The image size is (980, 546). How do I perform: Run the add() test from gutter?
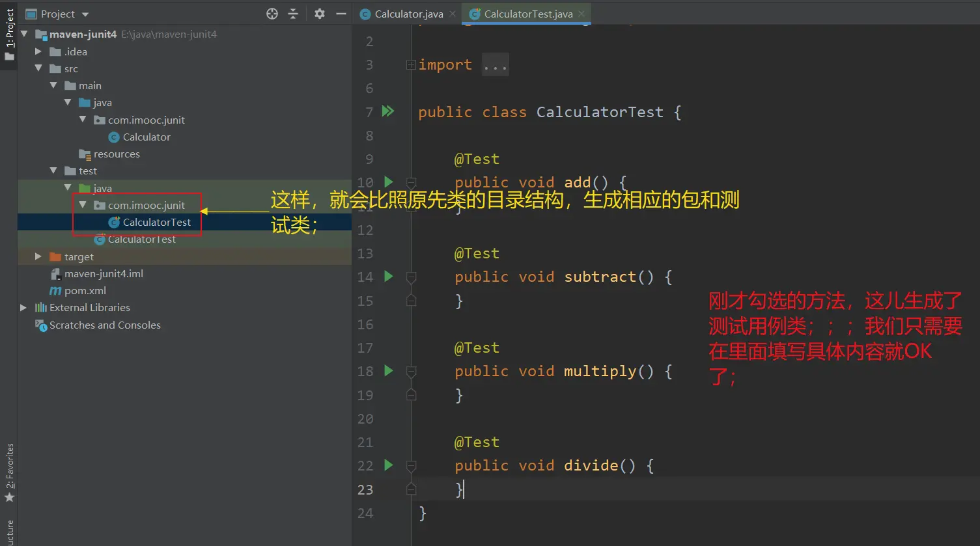(x=389, y=182)
